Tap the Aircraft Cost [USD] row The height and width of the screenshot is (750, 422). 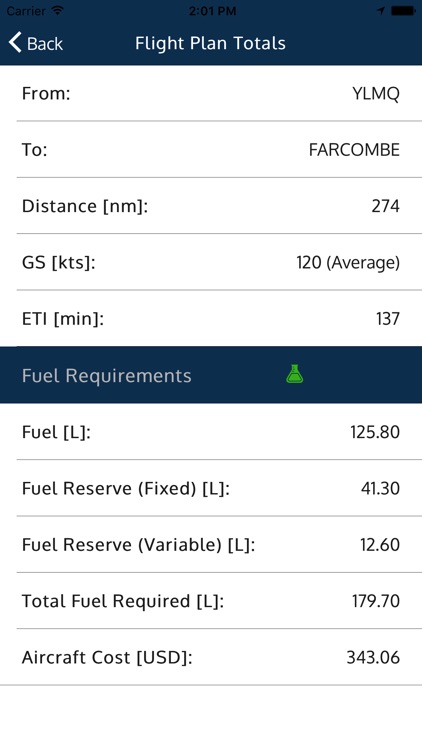(x=211, y=657)
